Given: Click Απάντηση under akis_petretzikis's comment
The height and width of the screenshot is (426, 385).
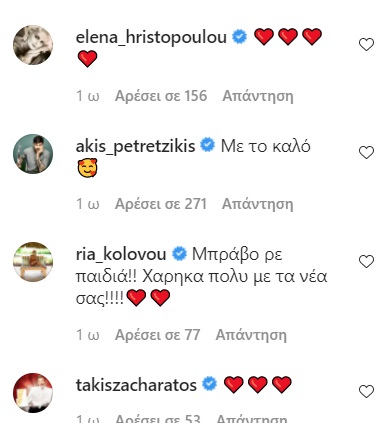Looking at the screenshot, I should 258,204.
